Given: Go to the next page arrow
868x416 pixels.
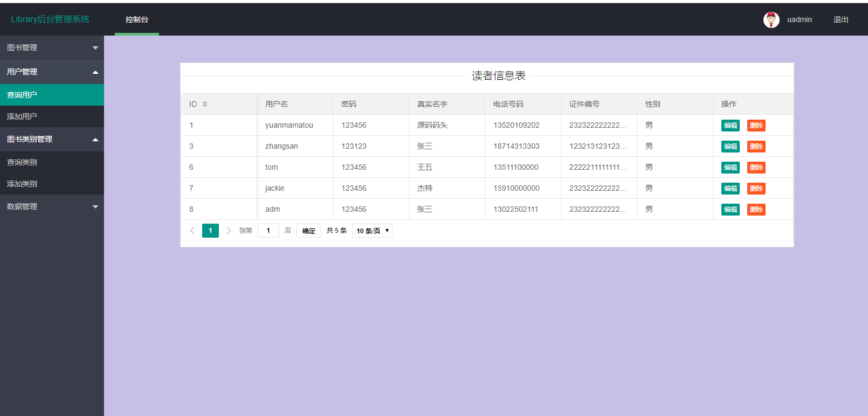Looking at the screenshot, I should [x=229, y=231].
